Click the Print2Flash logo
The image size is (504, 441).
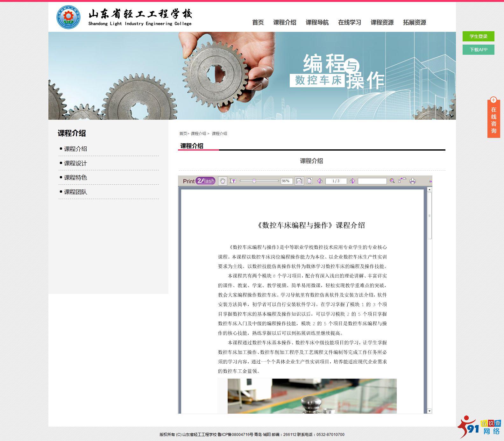[199, 181]
